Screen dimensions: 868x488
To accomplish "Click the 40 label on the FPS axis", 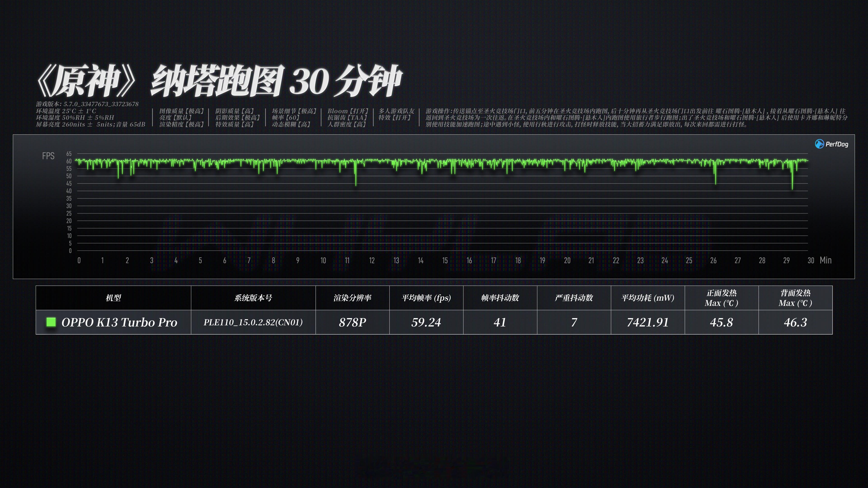I will pyautogui.click(x=69, y=191).
